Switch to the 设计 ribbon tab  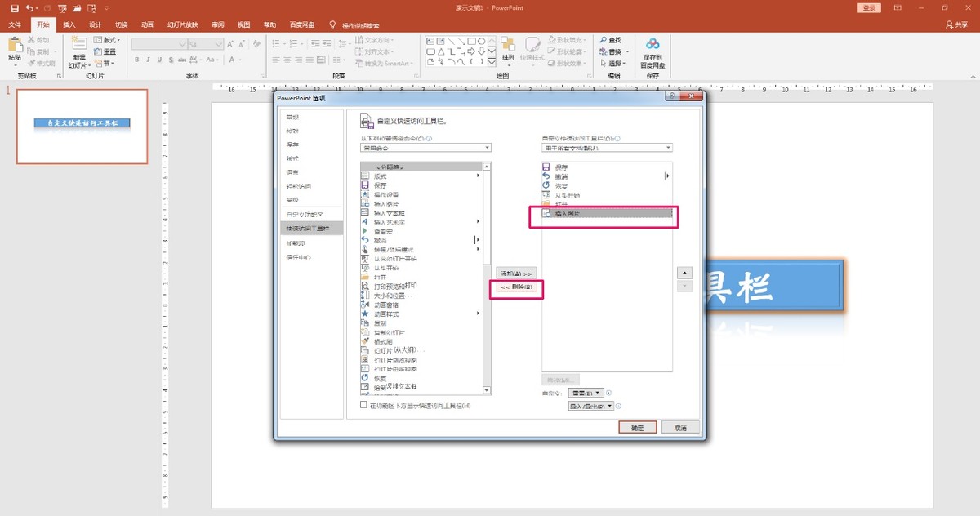coord(96,25)
